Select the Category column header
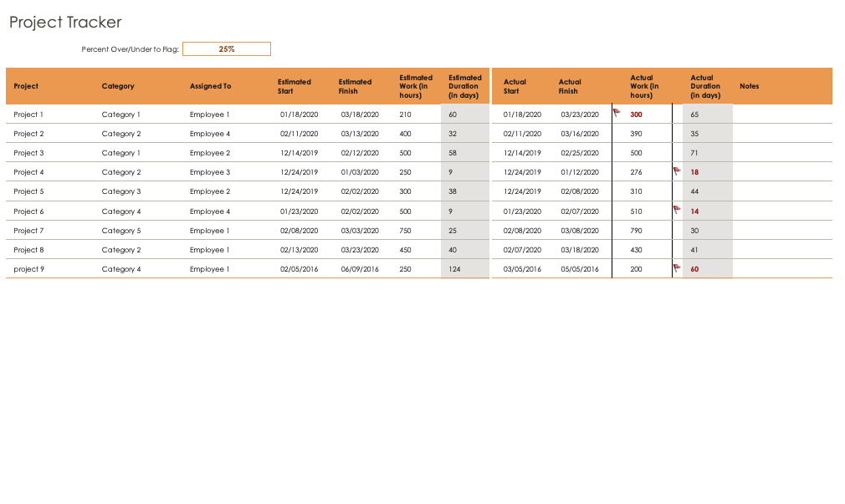845x504 pixels. coord(118,86)
